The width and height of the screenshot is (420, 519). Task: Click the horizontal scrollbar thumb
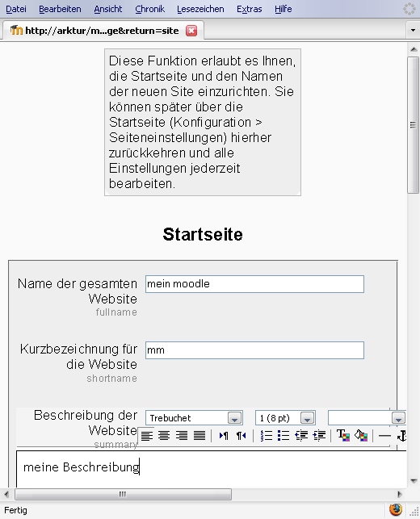(123, 494)
